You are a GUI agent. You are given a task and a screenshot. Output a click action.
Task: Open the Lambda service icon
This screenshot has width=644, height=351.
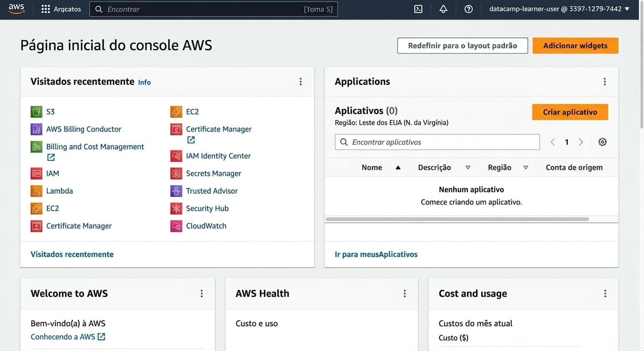click(x=37, y=191)
